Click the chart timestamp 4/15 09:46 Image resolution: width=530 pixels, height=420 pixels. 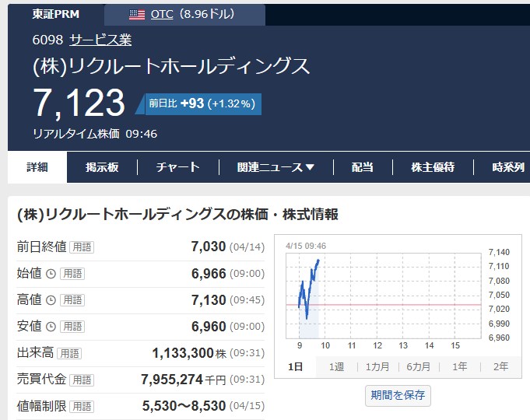[306, 246]
